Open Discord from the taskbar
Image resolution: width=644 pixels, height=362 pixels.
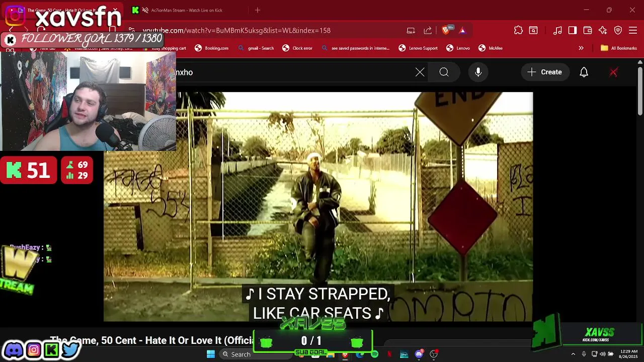point(419,354)
